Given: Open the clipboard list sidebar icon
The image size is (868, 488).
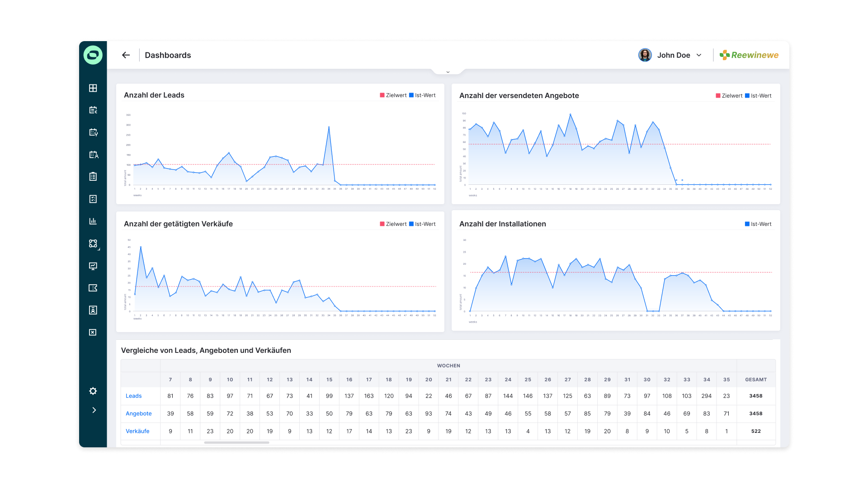Looking at the screenshot, I should (93, 177).
